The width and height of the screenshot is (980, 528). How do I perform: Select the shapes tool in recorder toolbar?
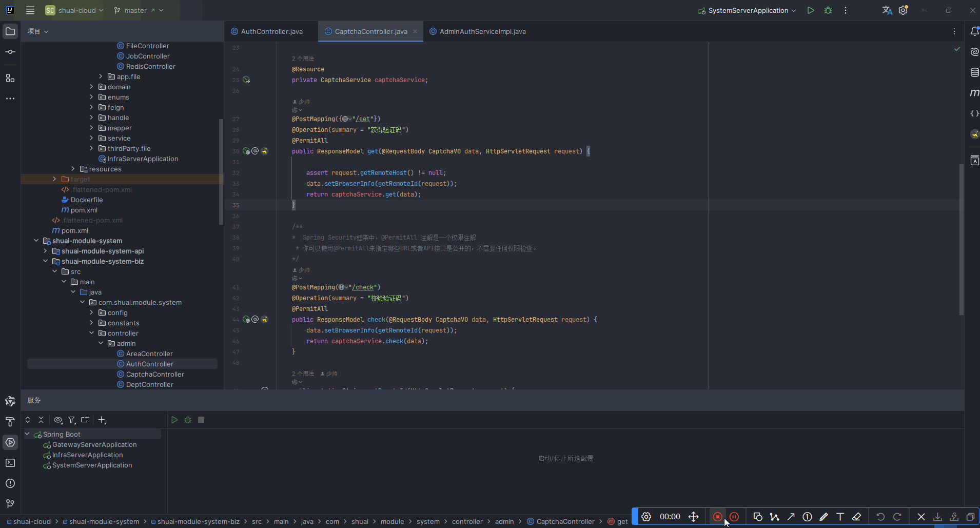pos(758,517)
